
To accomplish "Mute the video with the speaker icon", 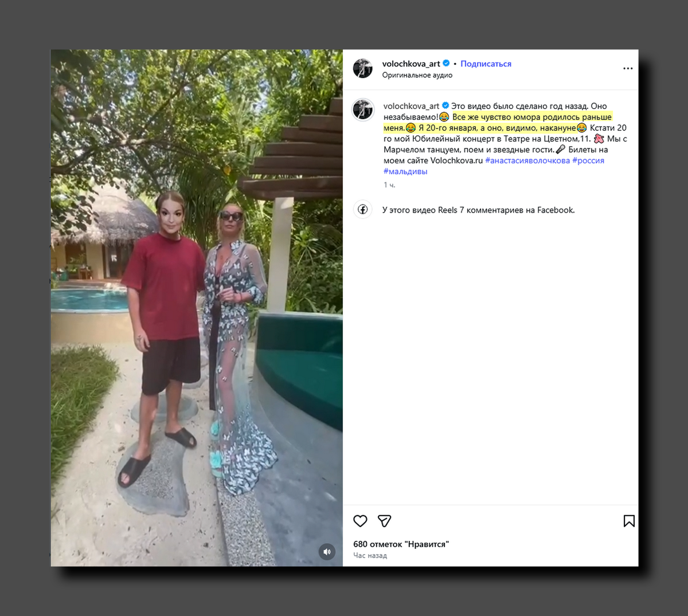I will coord(327,552).
